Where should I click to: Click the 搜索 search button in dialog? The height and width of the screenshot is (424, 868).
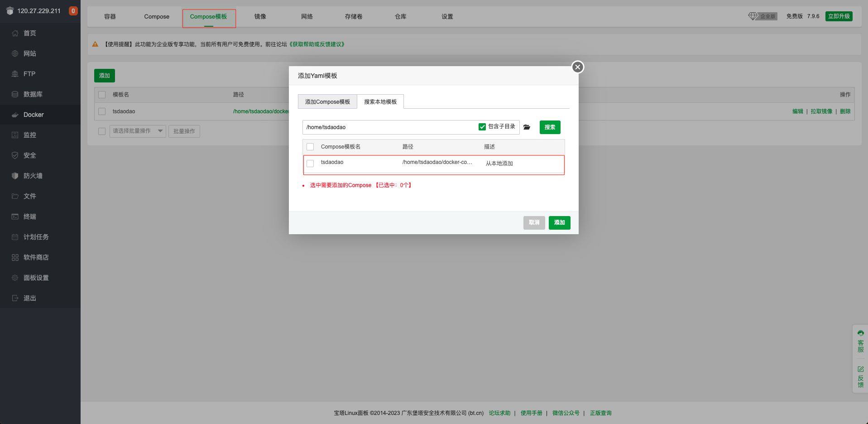tap(550, 127)
